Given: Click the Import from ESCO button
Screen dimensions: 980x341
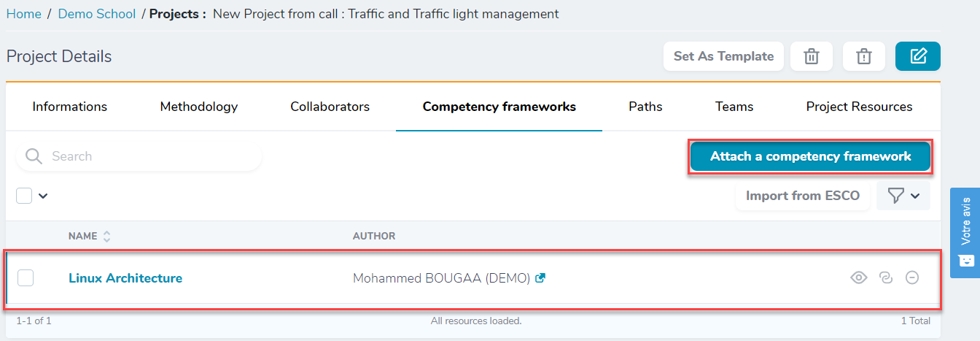Looking at the screenshot, I should click(803, 196).
